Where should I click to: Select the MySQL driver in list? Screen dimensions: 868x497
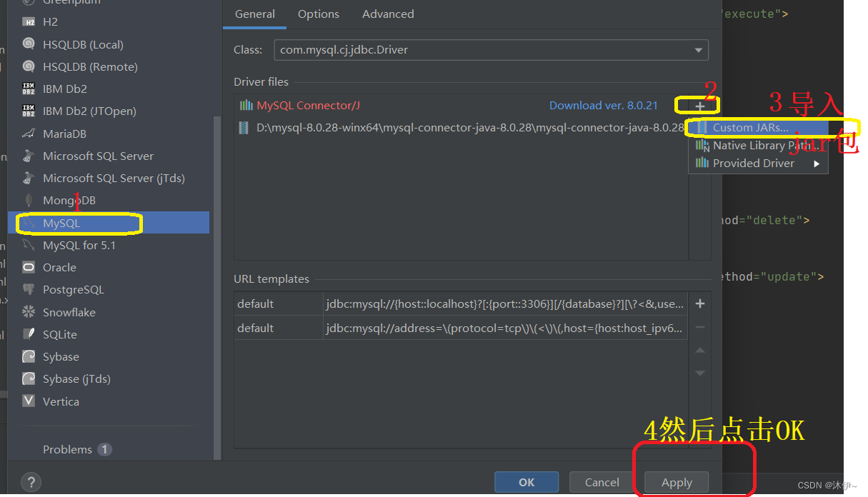click(x=109, y=223)
